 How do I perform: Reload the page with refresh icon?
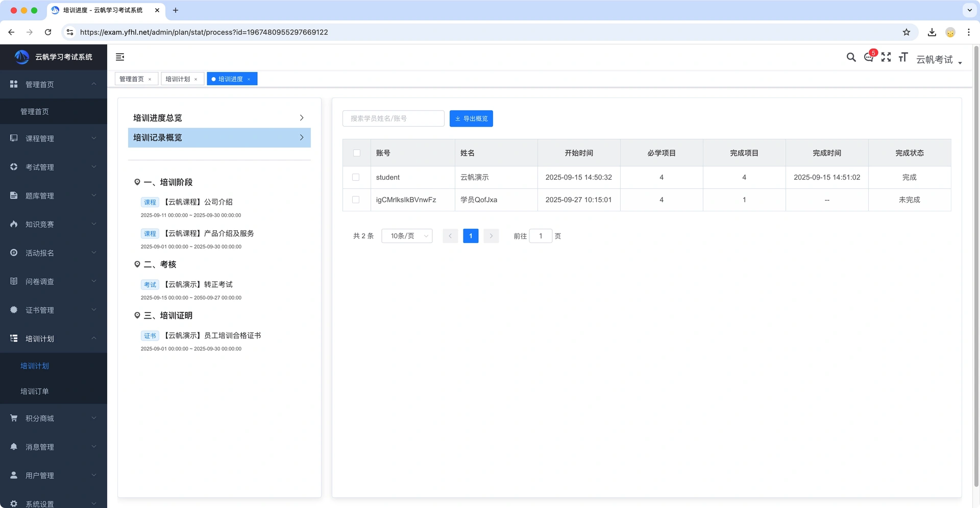point(48,32)
